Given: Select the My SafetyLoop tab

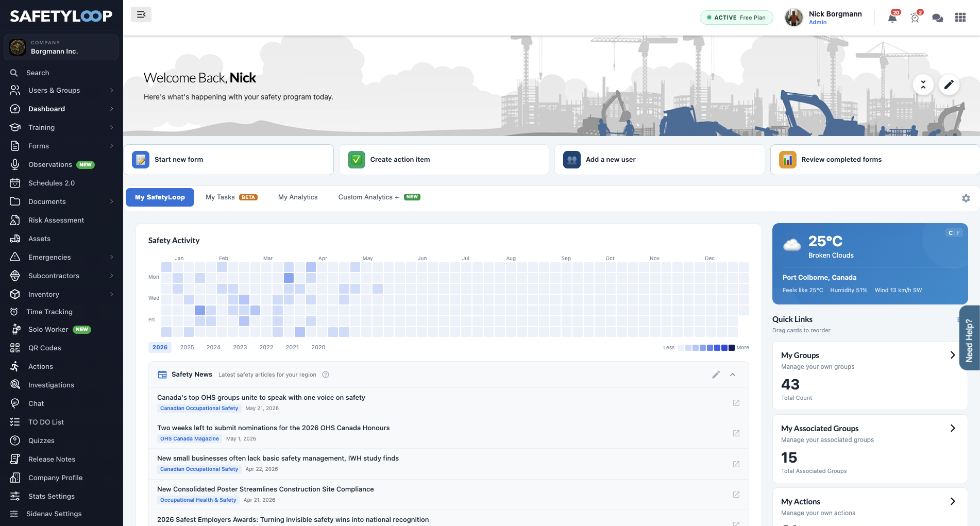Looking at the screenshot, I should [x=160, y=197].
